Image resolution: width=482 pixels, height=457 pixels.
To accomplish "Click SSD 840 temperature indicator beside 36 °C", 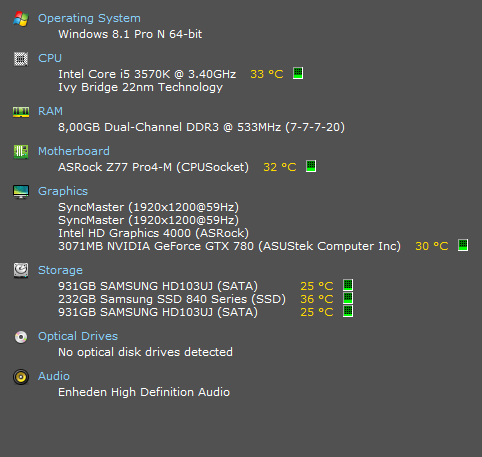I will pyautogui.click(x=348, y=298).
